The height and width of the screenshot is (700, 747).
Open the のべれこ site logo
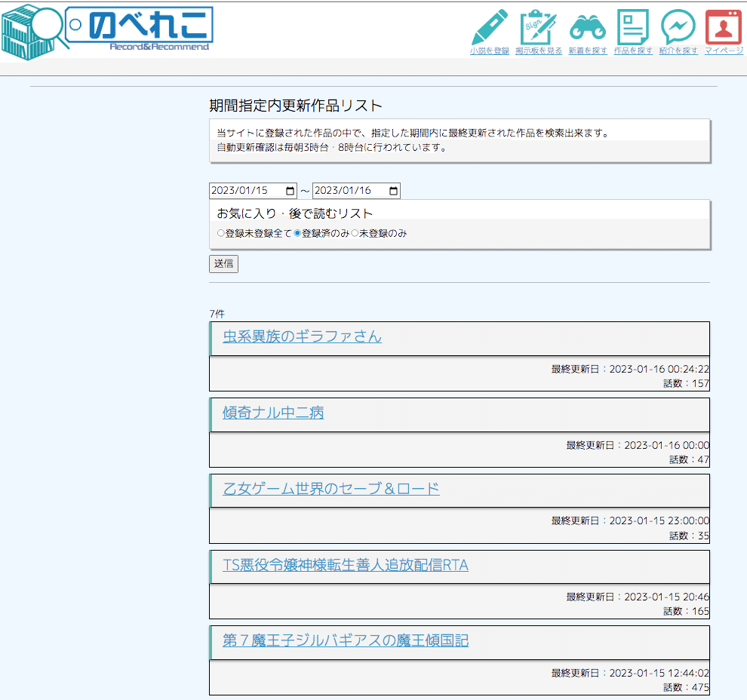107,32
